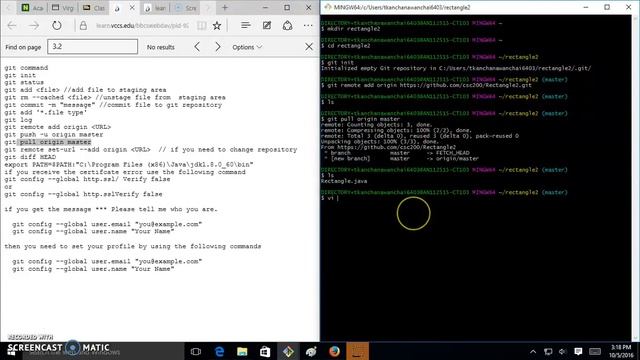Screen dimensions: 640x360
Task: Switch to the 'Aca' browser tab
Action: [x=32, y=8]
